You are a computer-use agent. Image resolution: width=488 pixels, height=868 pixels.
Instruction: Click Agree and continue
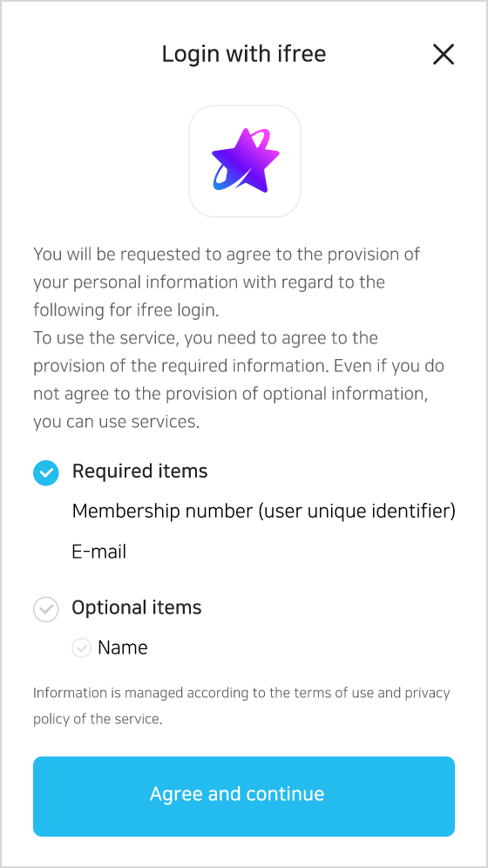(244, 796)
